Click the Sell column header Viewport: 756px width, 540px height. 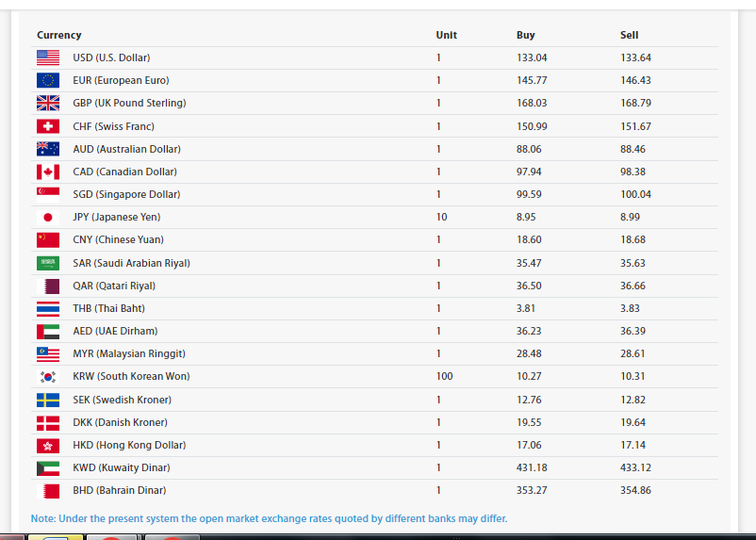pyautogui.click(x=629, y=35)
